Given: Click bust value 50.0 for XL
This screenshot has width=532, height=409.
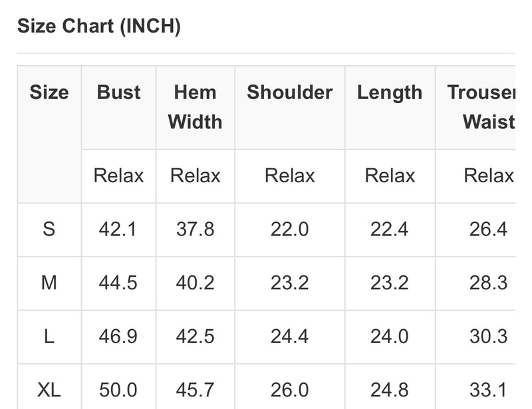Looking at the screenshot, I should tap(118, 390).
